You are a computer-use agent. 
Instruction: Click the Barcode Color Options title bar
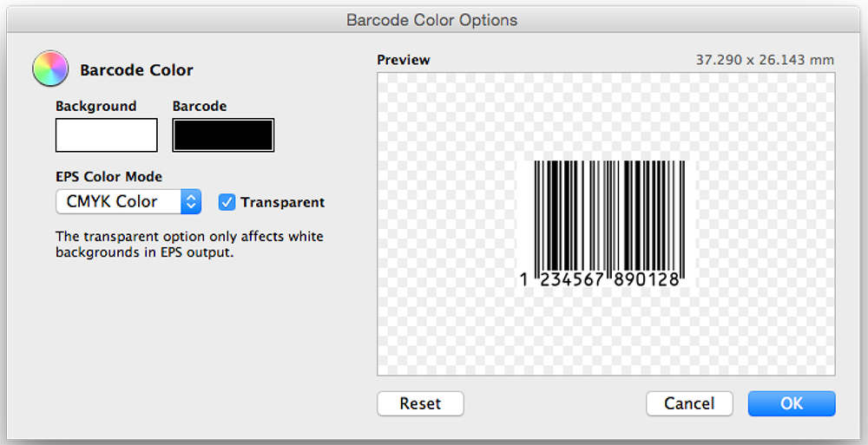432,19
